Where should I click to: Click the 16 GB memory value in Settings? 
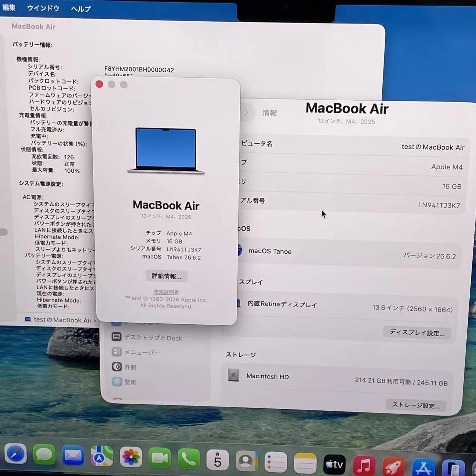tap(452, 186)
